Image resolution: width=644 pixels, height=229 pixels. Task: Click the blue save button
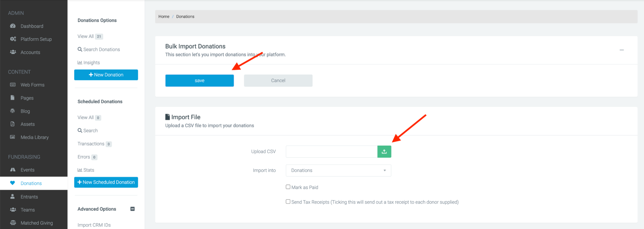point(199,81)
